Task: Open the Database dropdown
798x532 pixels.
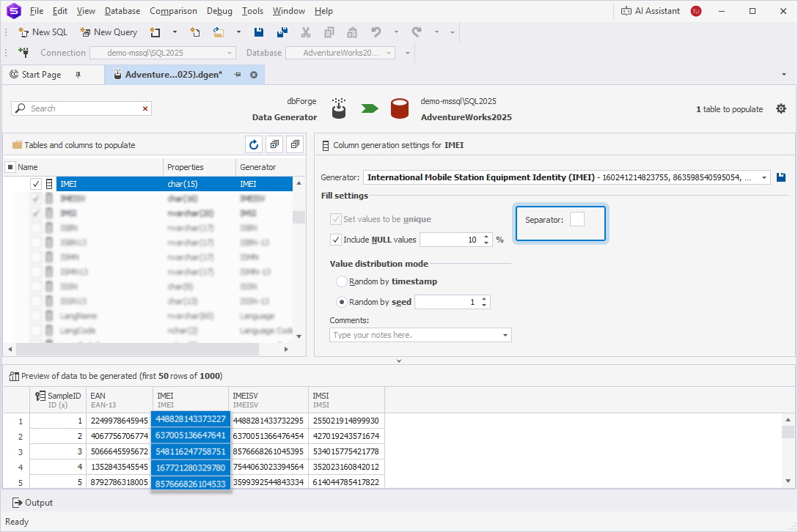Action: [x=389, y=53]
